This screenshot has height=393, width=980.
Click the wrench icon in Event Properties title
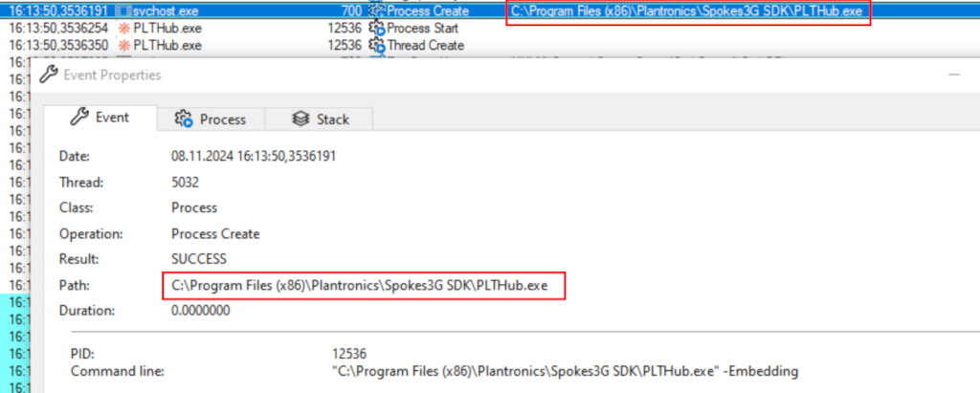click(48, 75)
